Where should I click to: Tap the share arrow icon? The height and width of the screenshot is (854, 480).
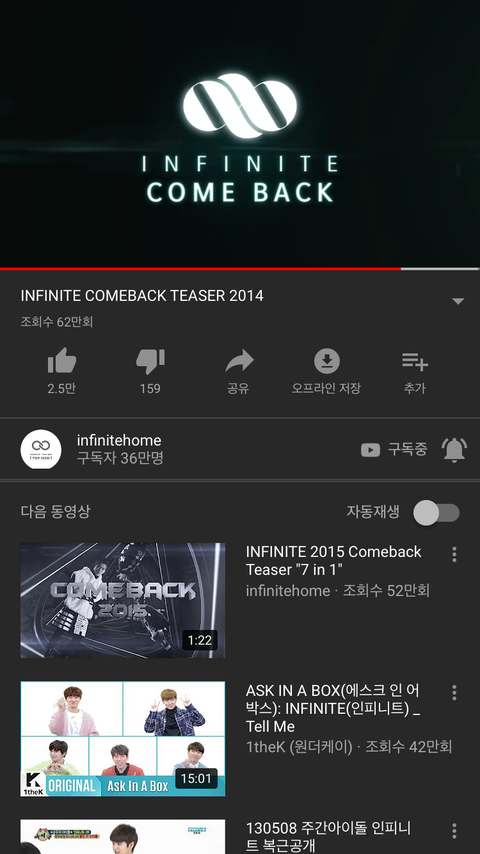point(239,361)
